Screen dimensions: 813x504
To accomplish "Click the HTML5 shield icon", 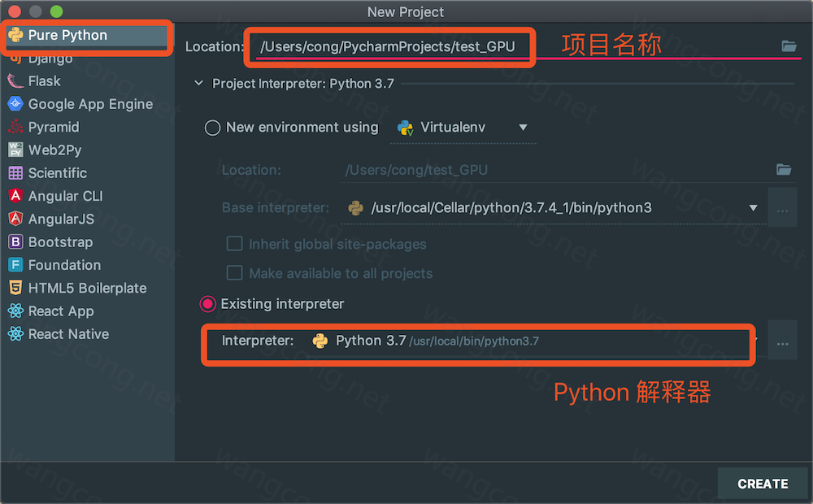I will tap(15, 288).
